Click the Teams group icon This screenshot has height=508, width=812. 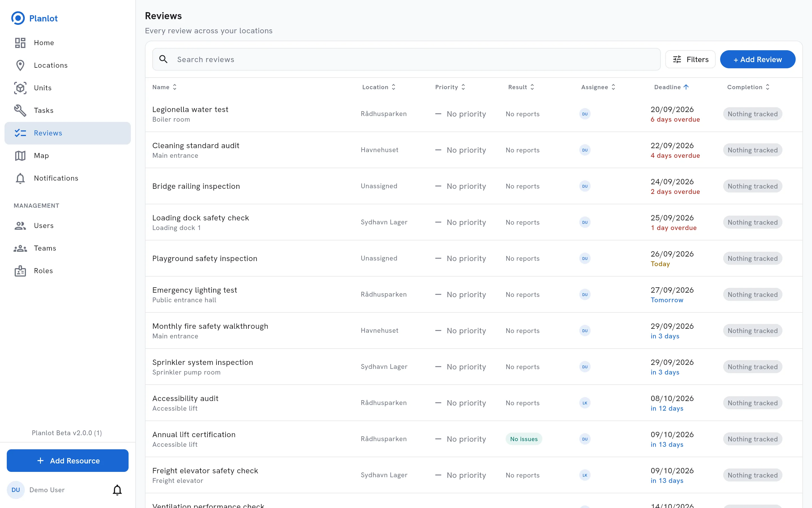pos(20,248)
